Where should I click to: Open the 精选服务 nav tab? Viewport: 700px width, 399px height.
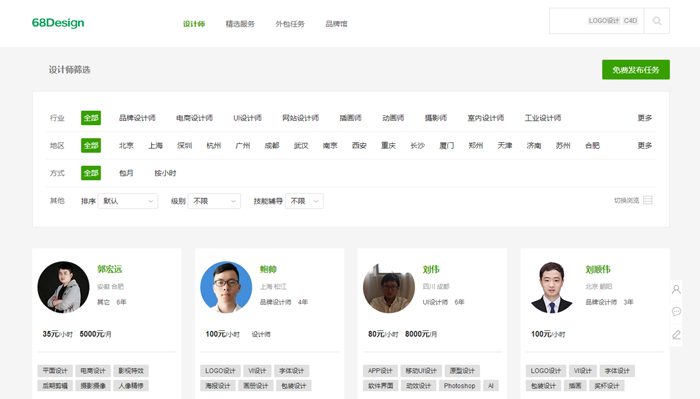[240, 24]
